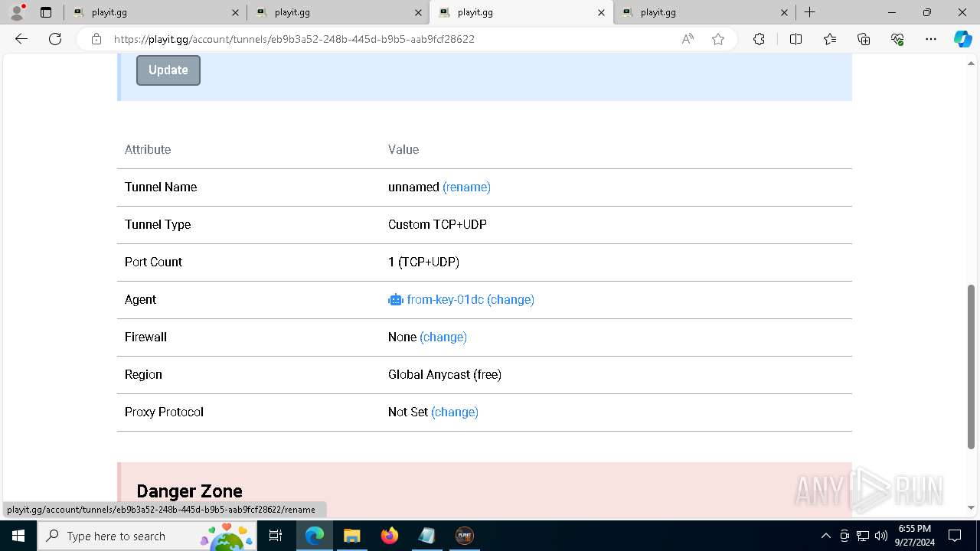Image resolution: width=980 pixels, height=551 pixels.
Task: Add page to favorites star icon
Action: [718, 39]
